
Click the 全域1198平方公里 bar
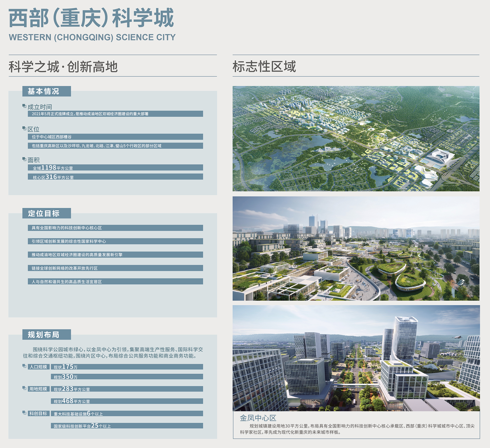point(115,168)
